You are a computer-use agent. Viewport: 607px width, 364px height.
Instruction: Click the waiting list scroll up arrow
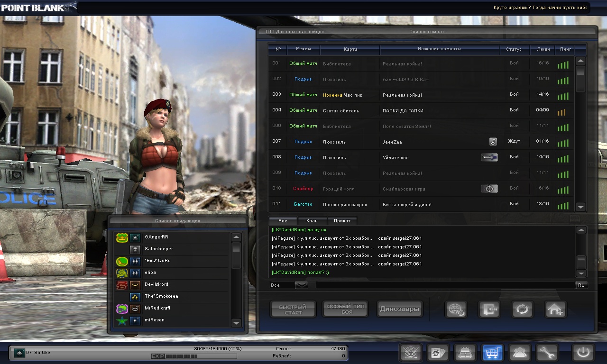pyautogui.click(x=236, y=237)
